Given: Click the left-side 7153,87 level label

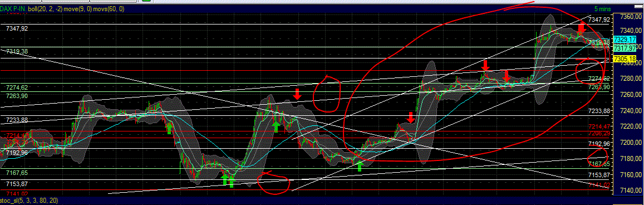Looking at the screenshot, I should (x=17, y=184).
